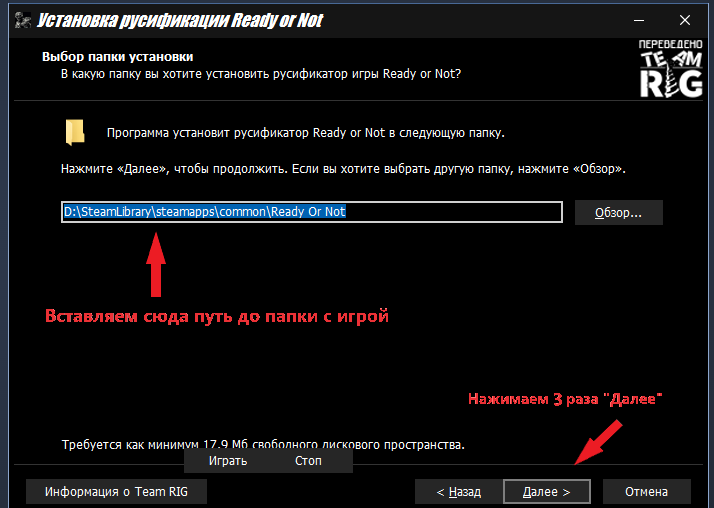Click the installer icon in the title bar
Viewport: 714px width, 508px height.
click(23, 20)
